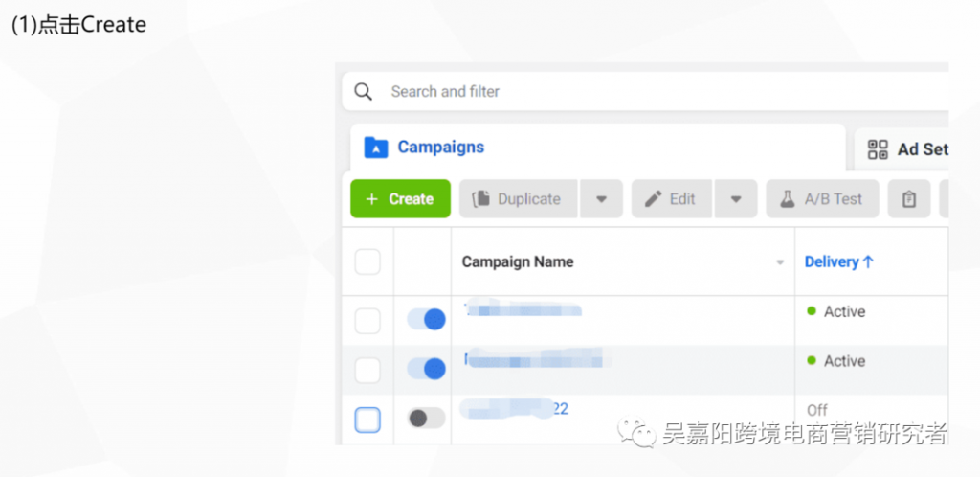Click the Edit pencil icon

pyautogui.click(x=653, y=199)
